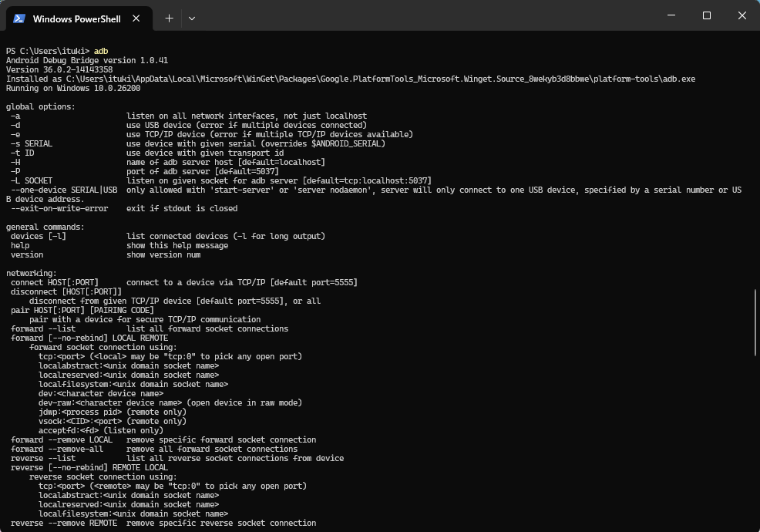Click 'disconnect [HOST[:PORT]]' command text
Image resolution: width=760 pixels, height=532 pixels.
pyautogui.click(x=66, y=291)
